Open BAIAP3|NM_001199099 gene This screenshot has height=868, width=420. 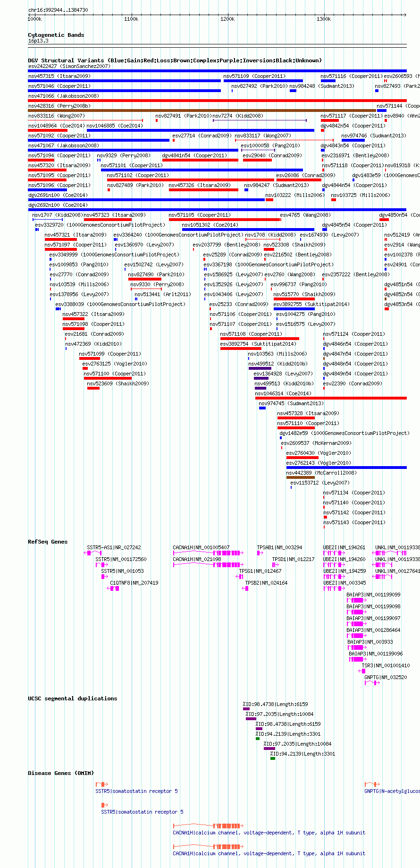tap(373, 595)
